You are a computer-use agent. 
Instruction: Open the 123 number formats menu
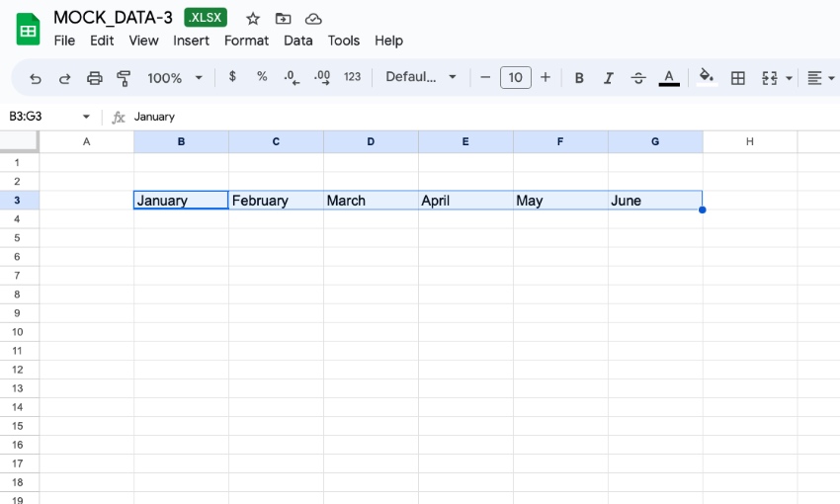pos(352,77)
